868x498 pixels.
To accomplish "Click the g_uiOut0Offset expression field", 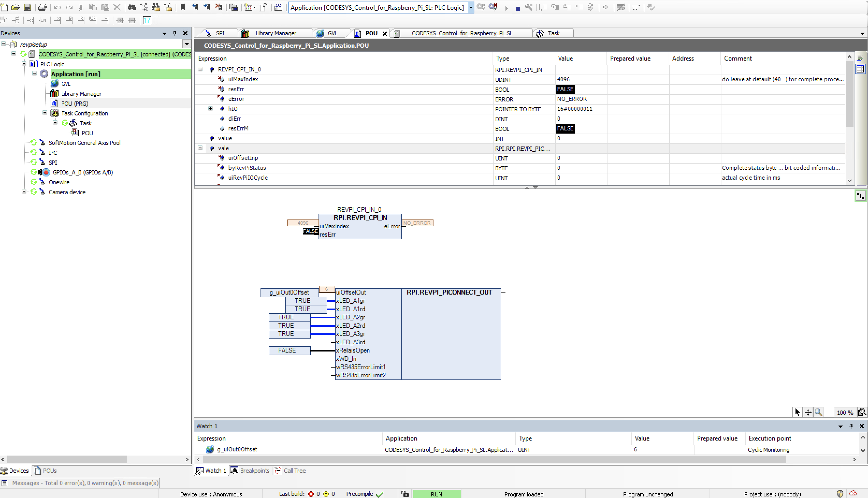I will [237, 449].
